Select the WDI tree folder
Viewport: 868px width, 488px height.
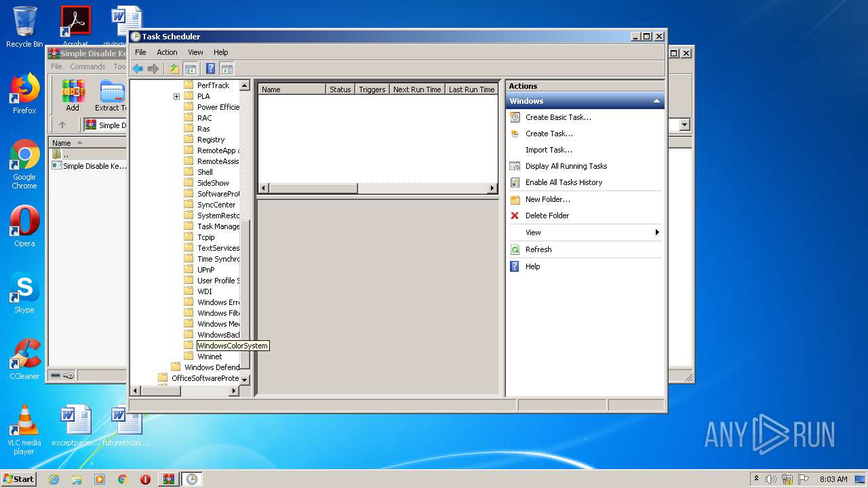[x=204, y=291]
